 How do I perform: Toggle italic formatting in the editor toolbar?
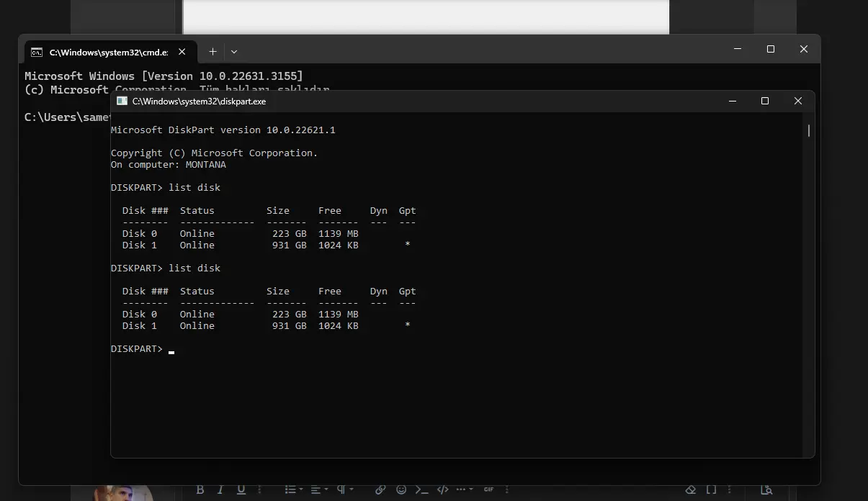coord(220,489)
